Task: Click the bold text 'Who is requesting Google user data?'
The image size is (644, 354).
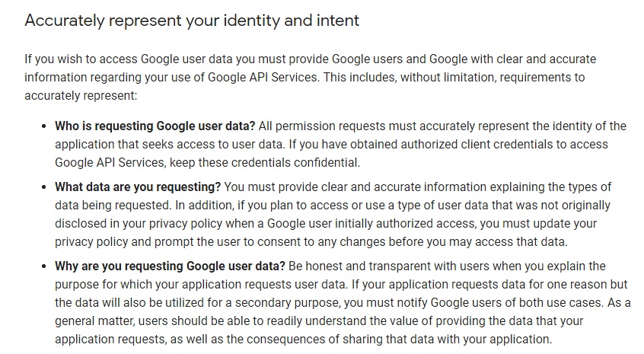Action: 155,126
